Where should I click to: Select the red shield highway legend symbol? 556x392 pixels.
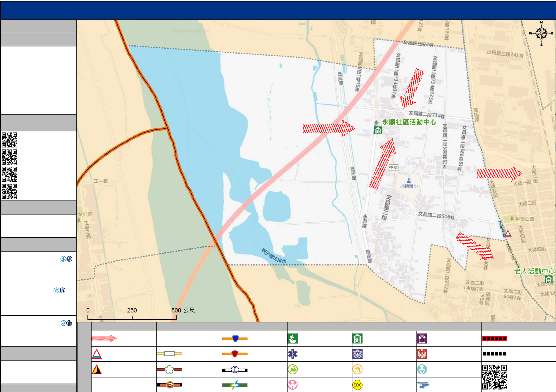(235, 354)
